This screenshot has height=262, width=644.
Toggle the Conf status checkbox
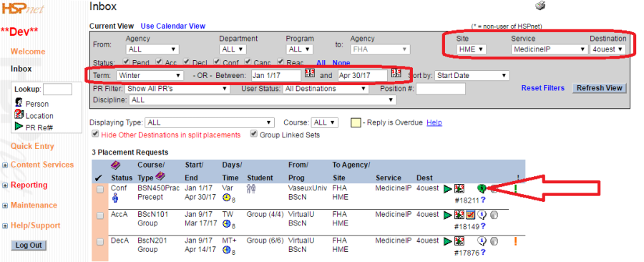tap(216, 62)
